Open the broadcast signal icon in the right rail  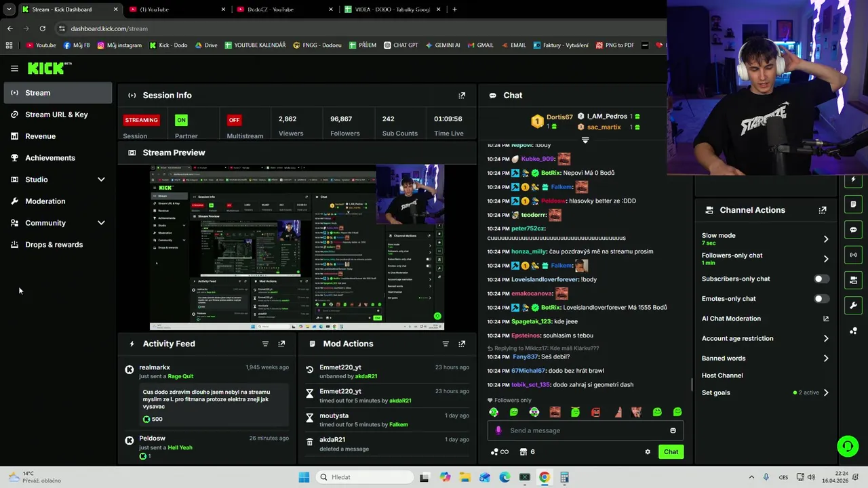853,255
